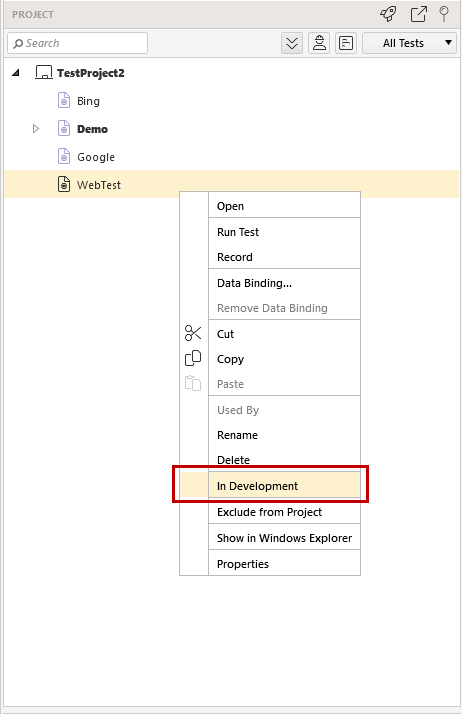Click the Copy icon in menu

193,358
